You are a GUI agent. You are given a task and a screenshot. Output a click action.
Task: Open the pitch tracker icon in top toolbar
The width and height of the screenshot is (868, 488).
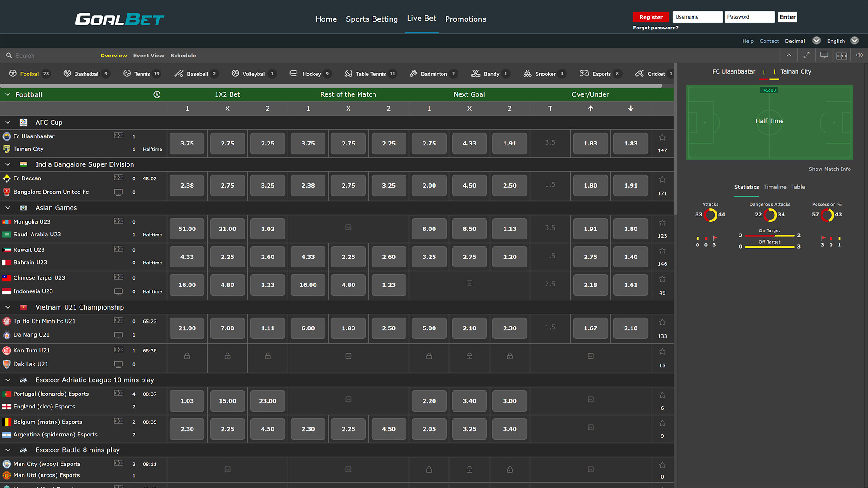tap(842, 56)
